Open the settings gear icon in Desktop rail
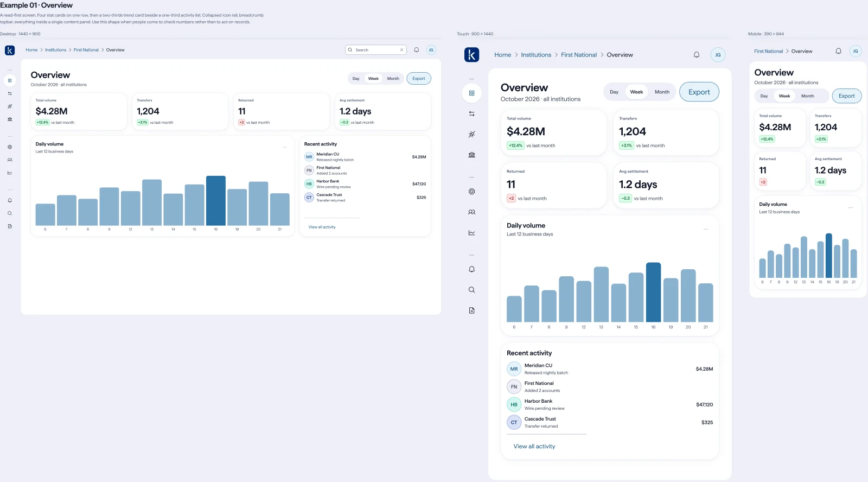Viewport: 868px width, 482px height. click(x=10, y=147)
